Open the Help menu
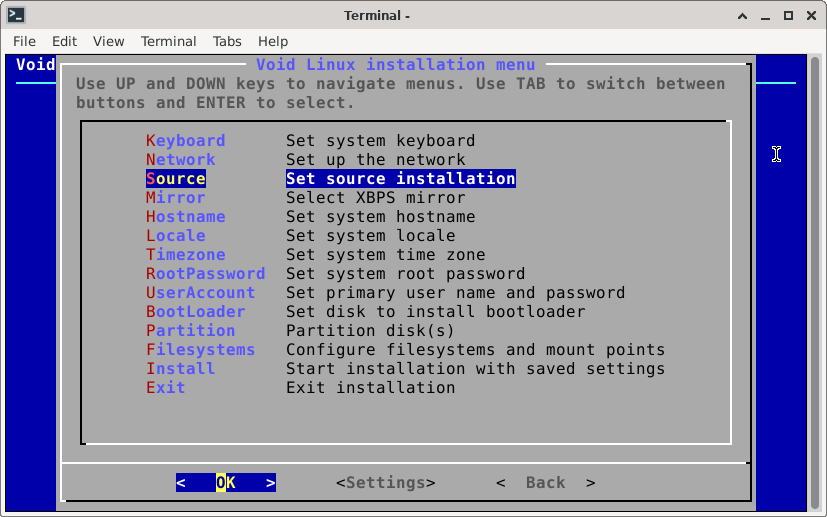827x517 pixels. [x=272, y=41]
